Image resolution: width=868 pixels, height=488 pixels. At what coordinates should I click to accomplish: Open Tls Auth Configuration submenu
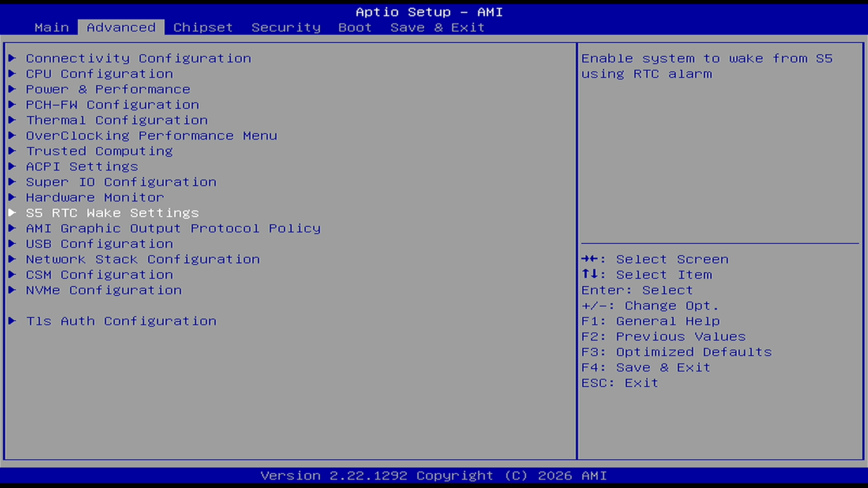point(121,321)
